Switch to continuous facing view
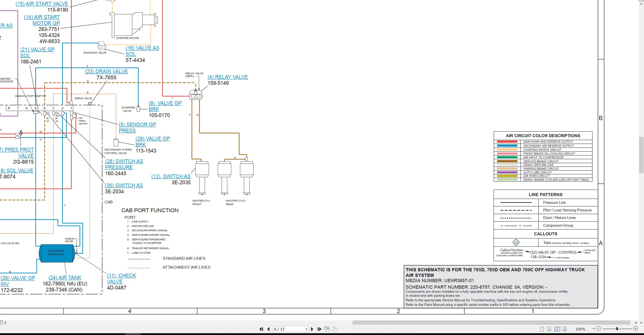The width and height of the screenshot is (644, 335). click(565, 329)
